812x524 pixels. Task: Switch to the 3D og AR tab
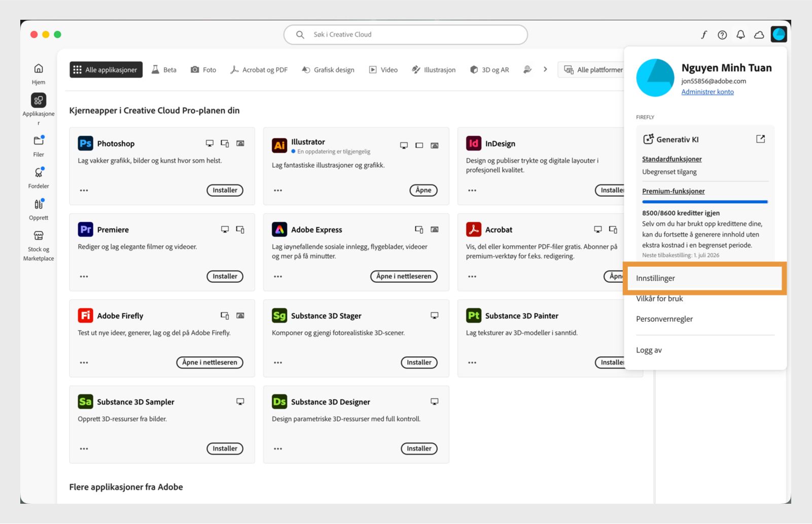click(x=489, y=70)
